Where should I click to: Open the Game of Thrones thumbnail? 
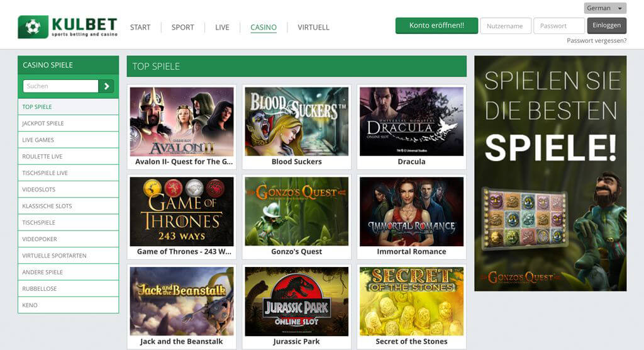[x=182, y=212]
